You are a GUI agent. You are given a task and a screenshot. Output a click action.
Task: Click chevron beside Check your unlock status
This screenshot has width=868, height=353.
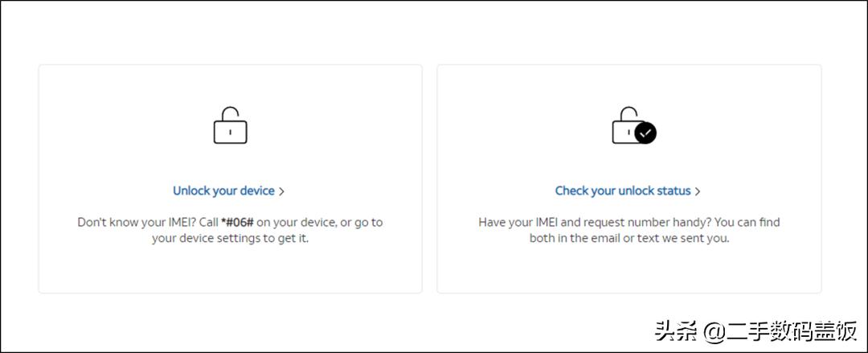(698, 191)
